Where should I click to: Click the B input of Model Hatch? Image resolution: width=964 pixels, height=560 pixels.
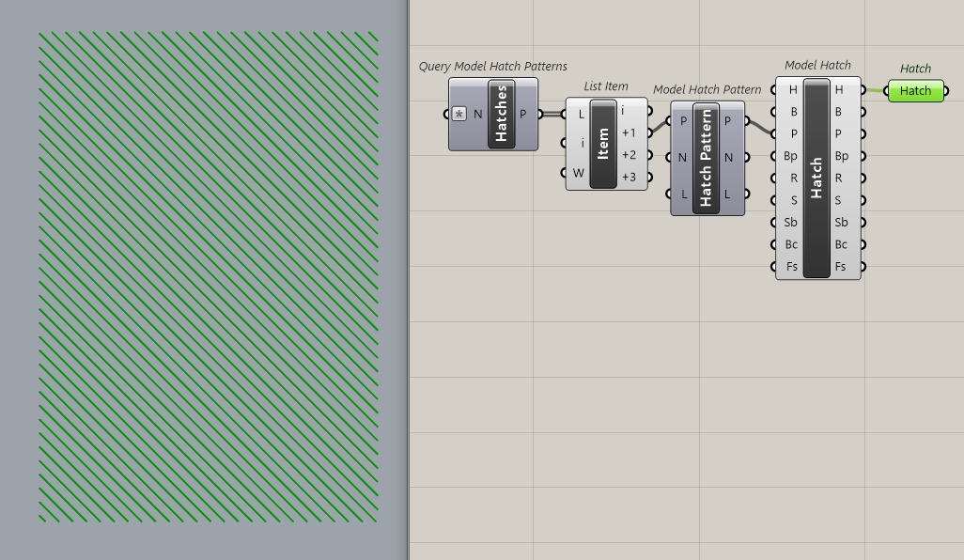pos(794,112)
